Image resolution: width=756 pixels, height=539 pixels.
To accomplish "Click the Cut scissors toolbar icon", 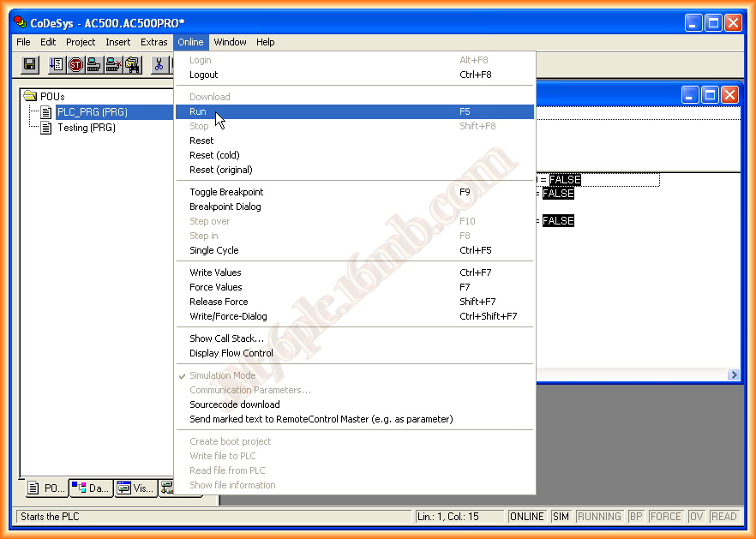I will [159, 64].
